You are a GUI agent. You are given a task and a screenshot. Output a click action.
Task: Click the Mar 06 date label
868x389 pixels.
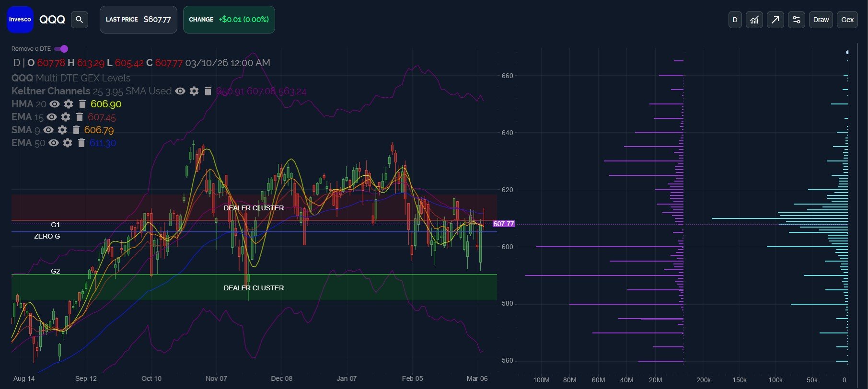477,378
